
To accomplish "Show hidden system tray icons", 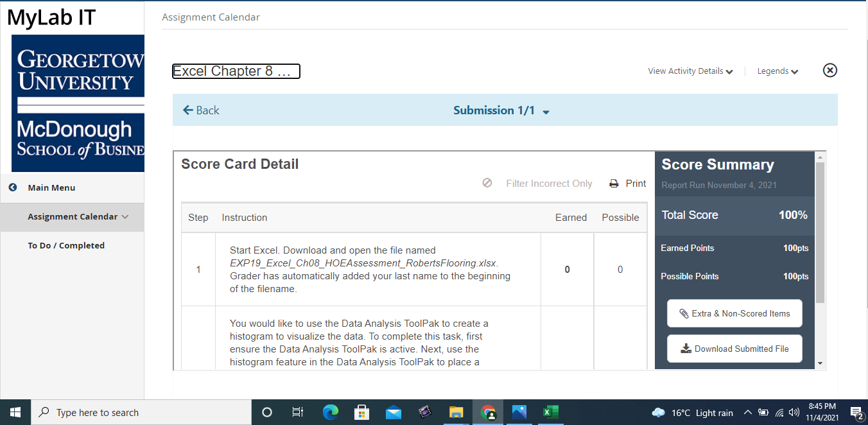I will pos(747,412).
